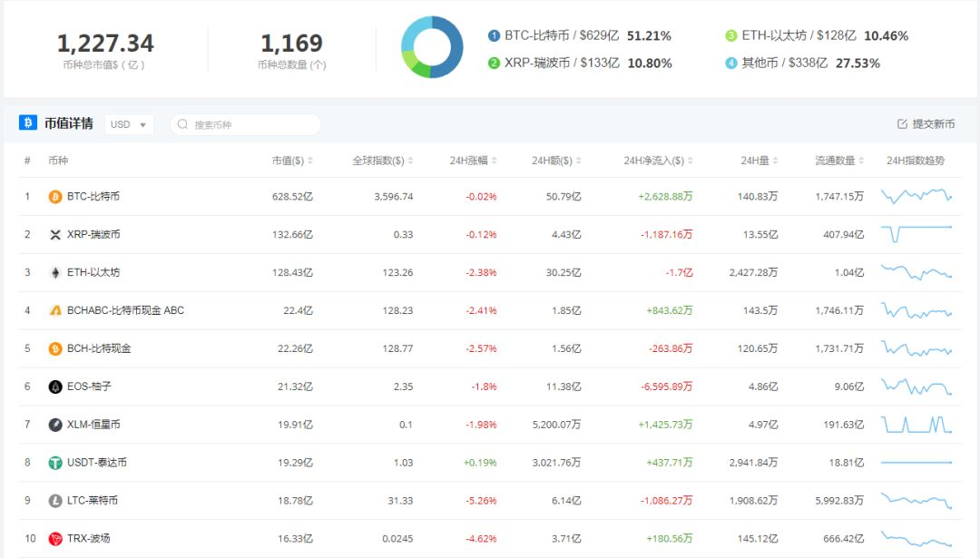Sort by 24H净流入($) column arrows
This screenshot has height=558, width=980.
point(690,162)
